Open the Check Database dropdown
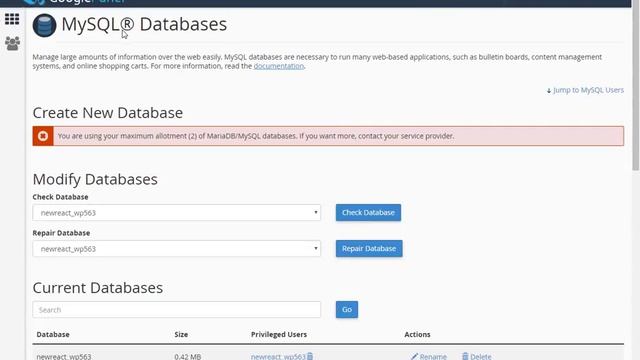The image size is (640, 360). (177, 213)
